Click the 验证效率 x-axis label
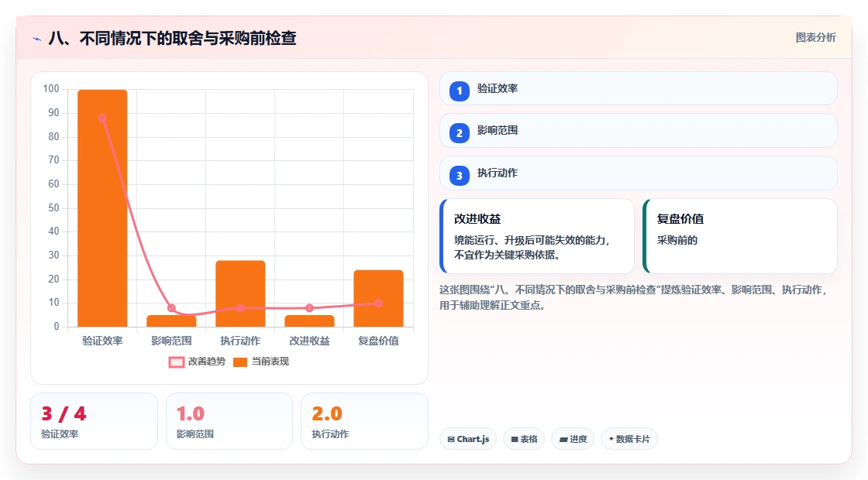 coord(102,341)
